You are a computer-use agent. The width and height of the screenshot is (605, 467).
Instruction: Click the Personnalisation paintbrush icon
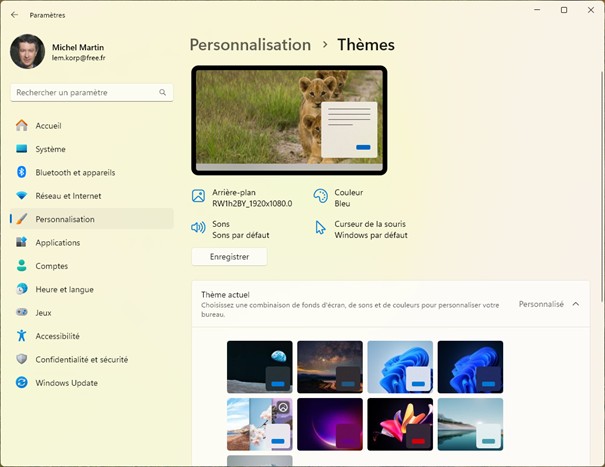pyautogui.click(x=22, y=219)
